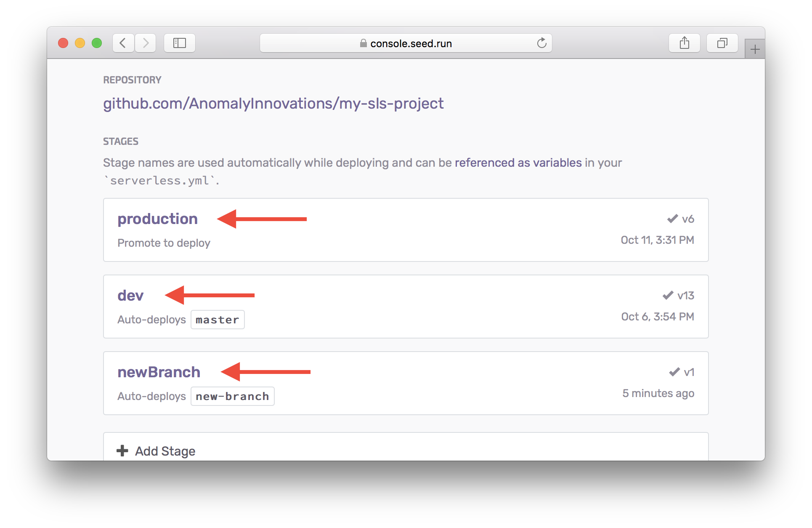The height and width of the screenshot is (528, 812).
Task: Click the new-branch branch tag
Action: click(x=232, y=396)
